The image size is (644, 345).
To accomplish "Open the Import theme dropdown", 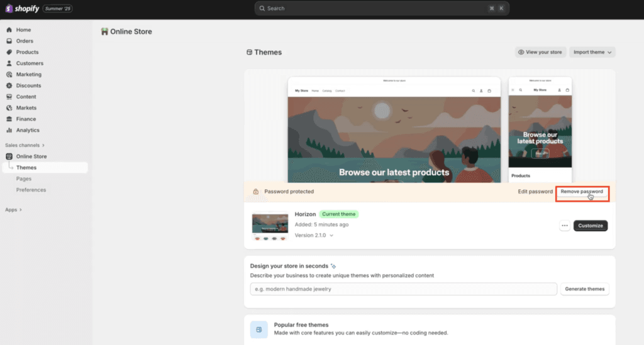I will (x=592, y=52).
